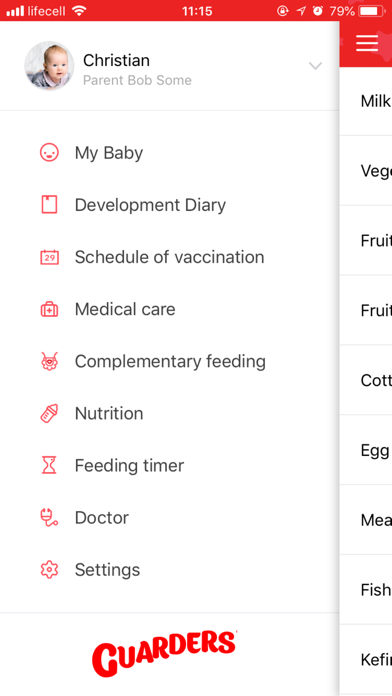
Task: Tap the Complementary feeding bib icon
Action: tap(49, 361)
